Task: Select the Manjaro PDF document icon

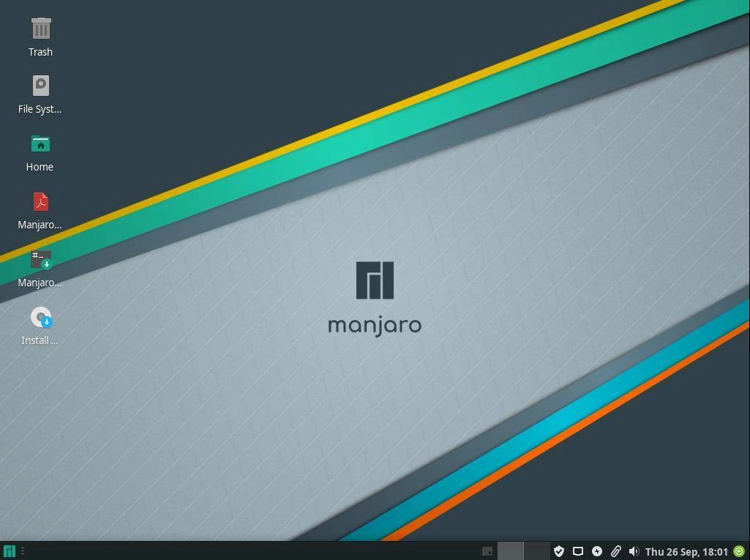Action: coord(41,201)
